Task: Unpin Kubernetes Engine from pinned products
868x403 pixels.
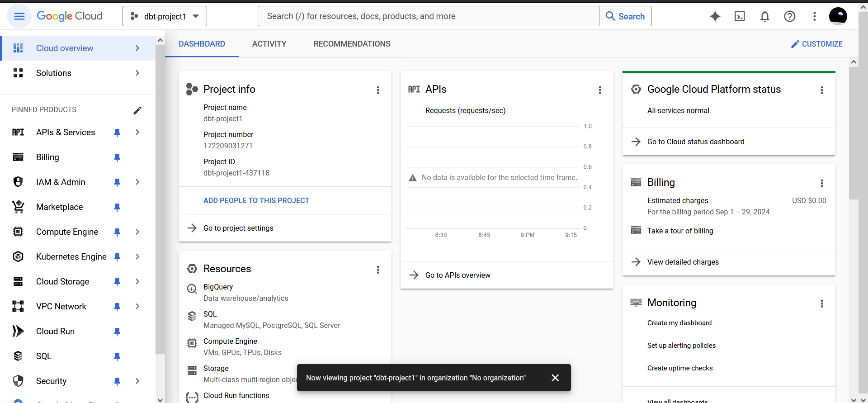Action: [117, 257]
